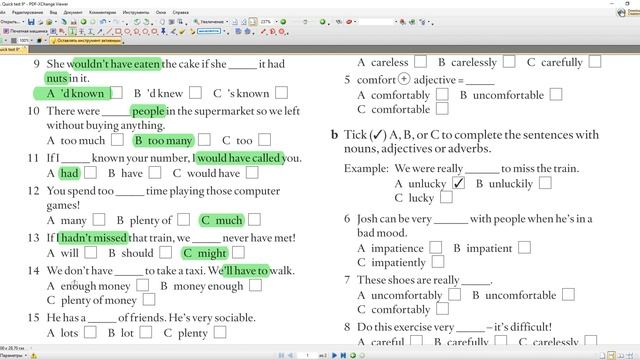Open the Вид menu
This screenshot has width=640, height=360.
tap(53, 13)
